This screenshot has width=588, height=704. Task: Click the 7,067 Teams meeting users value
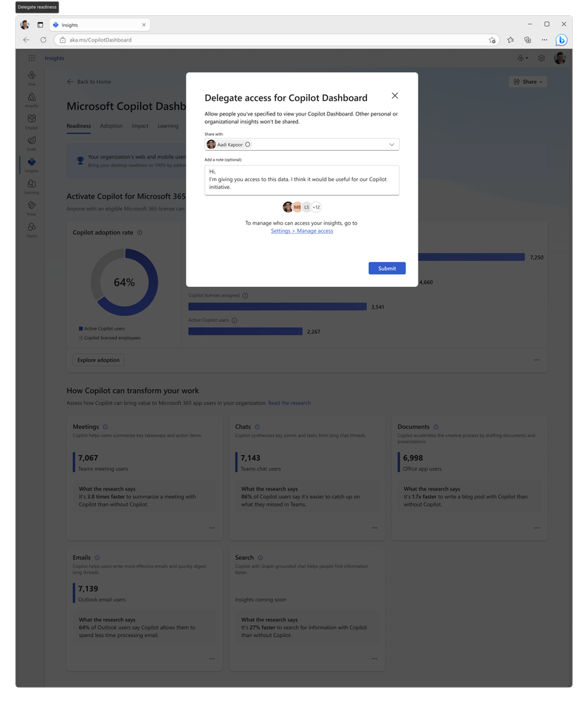pyautogui.click(x=88, y=458)
